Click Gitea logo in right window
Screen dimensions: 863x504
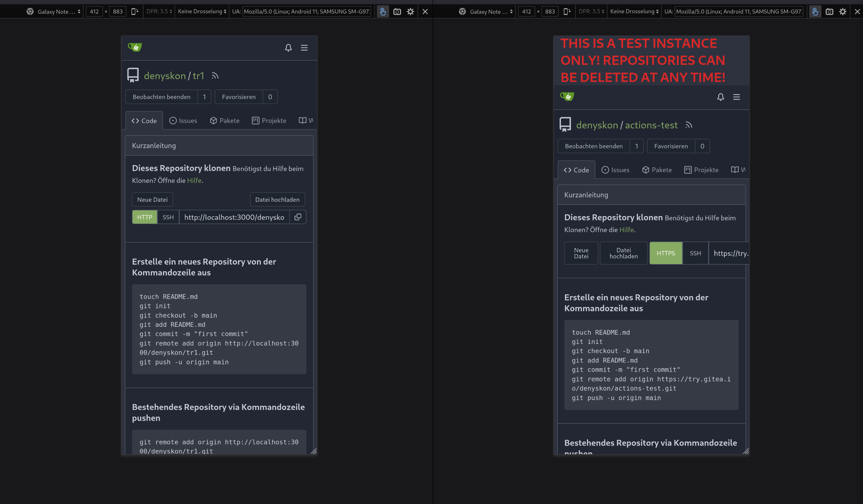tap(567, 96)
